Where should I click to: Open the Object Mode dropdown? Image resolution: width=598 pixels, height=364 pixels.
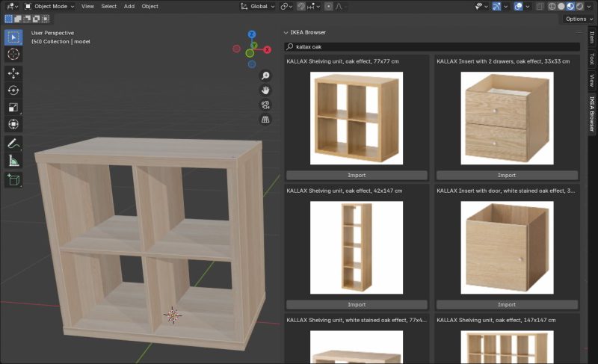pyautogui.click(x=49, y=6)
